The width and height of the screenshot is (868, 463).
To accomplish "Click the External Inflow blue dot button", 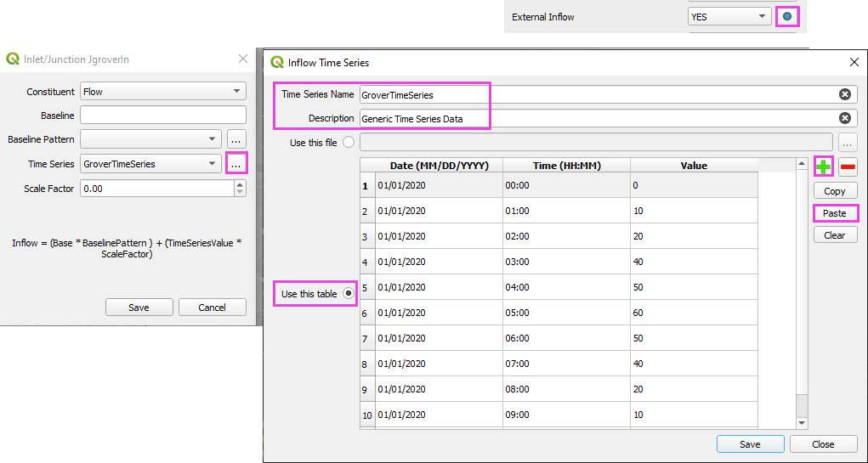I will (787, 16).
